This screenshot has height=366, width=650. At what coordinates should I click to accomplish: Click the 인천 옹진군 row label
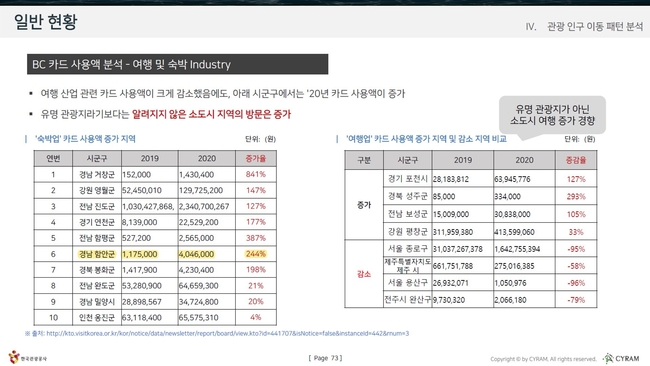click(x=97, y=318)
